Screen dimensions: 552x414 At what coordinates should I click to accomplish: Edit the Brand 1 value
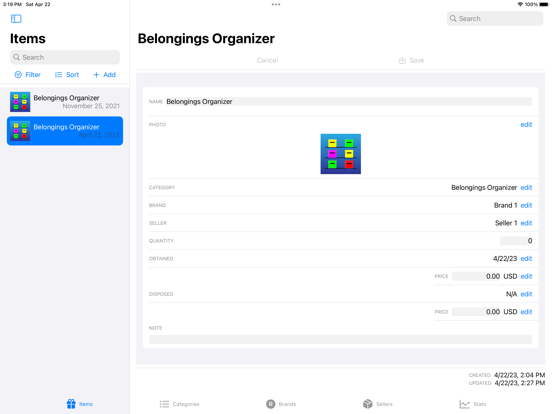[526, 205]
